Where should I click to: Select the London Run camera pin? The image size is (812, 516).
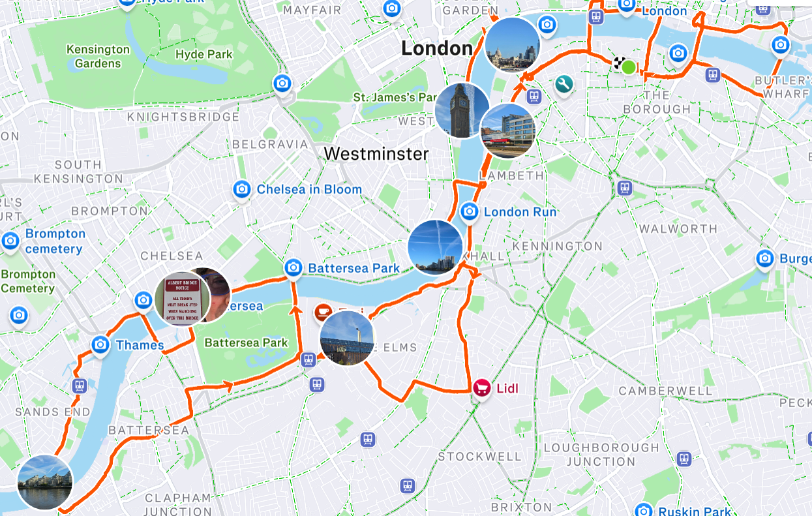coord(470,211)
